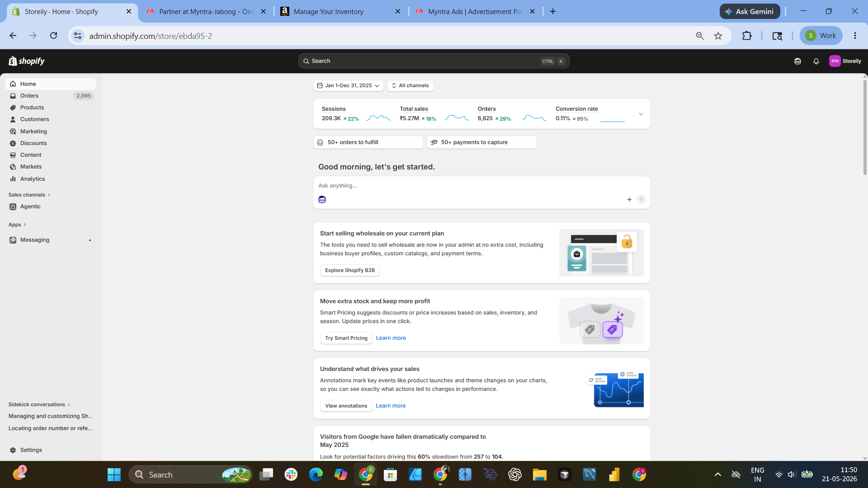
Task: Open the Chrome zoom magnifier icon
Action: click(699, 36)
